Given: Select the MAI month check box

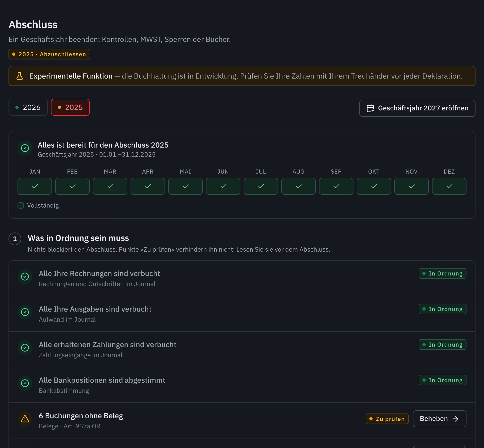Looking at the screenshot, I should pos(185,186).
